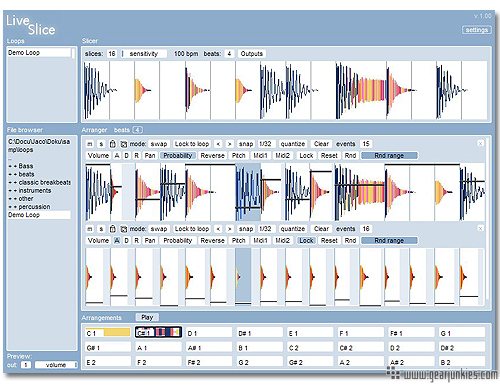Select highlighted A parameter on second track

point(117,241)
